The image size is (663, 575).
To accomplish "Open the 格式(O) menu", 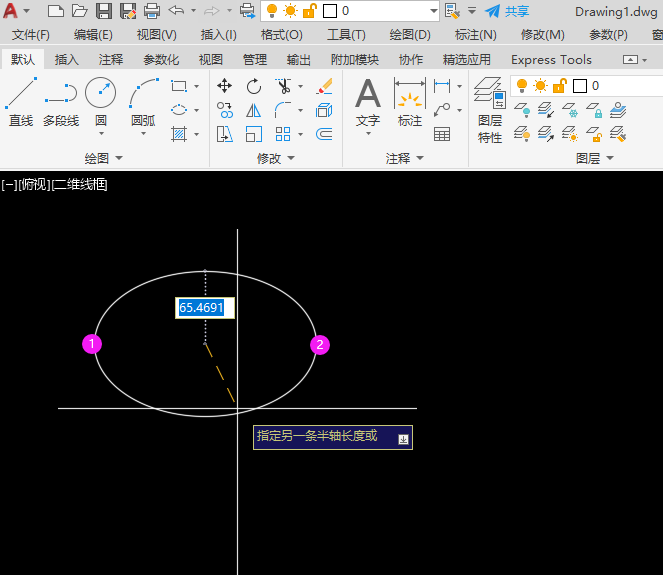I will [x=281, y=35].
